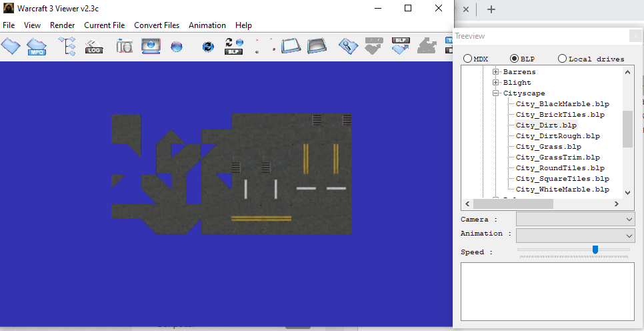Click treeview scroll up arrow

627,72
